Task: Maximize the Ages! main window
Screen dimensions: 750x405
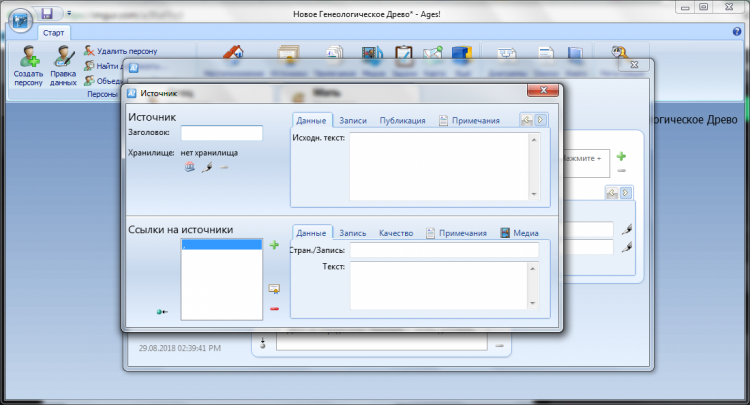Action: click(x=704, y=7)
